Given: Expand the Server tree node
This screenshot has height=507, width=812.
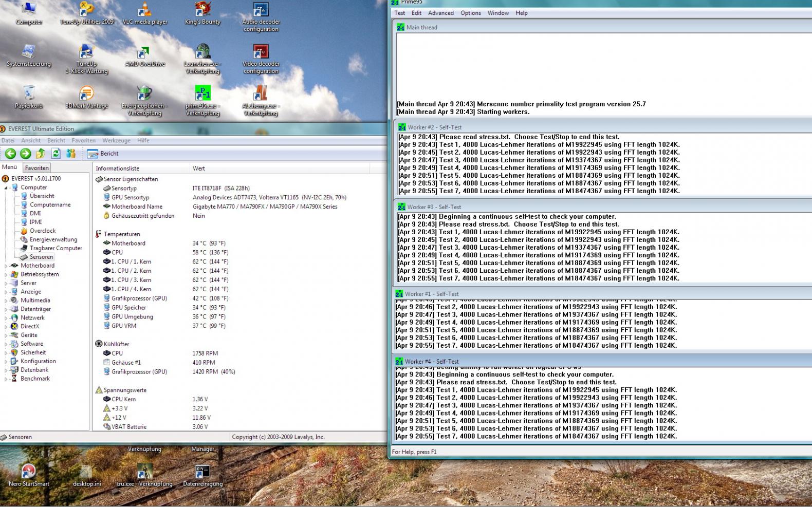Looking at the screenshot, I should [x=6, y=283].
